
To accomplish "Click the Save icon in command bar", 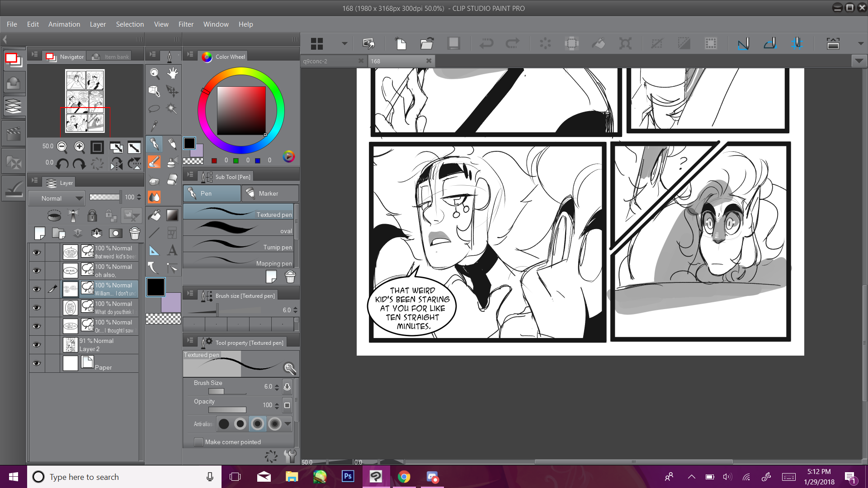I will (x=453, y=43).
